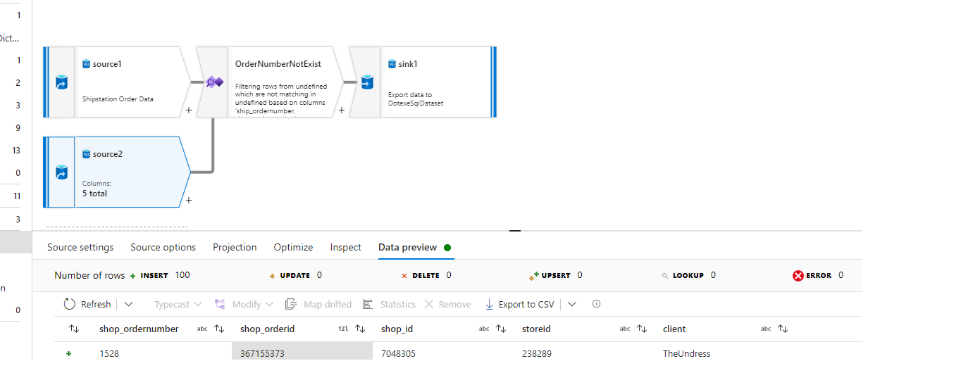Click the shop_ordernumber column header

[x=139, y=329]
